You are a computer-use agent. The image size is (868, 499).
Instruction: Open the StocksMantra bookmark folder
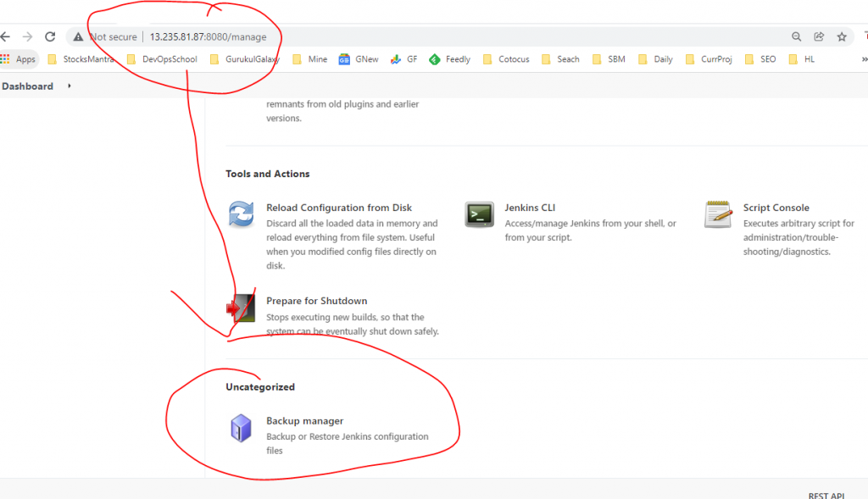coord(81,59)
